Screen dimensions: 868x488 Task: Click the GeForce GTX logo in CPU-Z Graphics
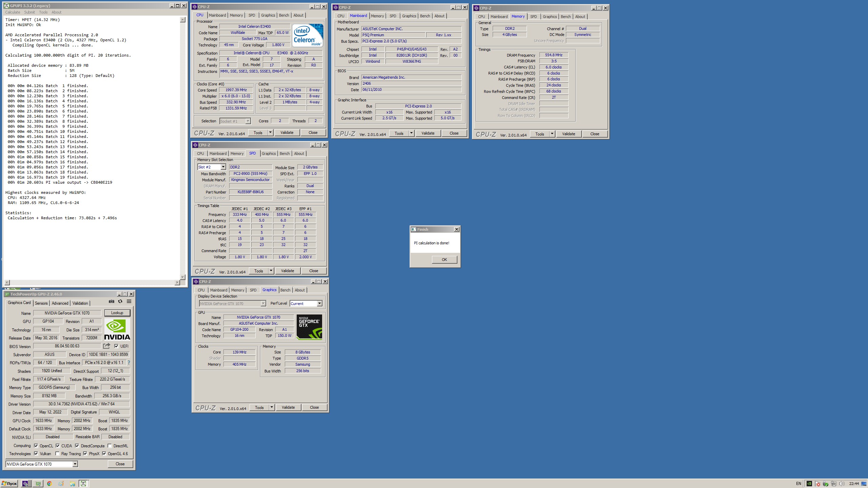click(x=309, y=327)
